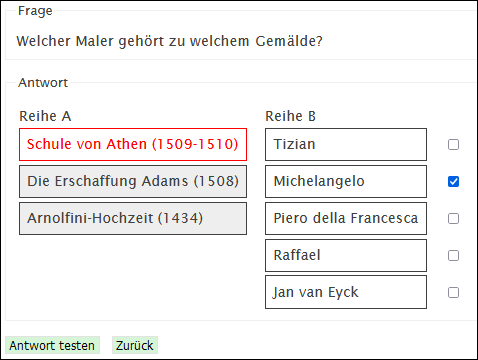Click the Reihe B column heading
Screen dimensions: 478x360
tap(290, 116)
